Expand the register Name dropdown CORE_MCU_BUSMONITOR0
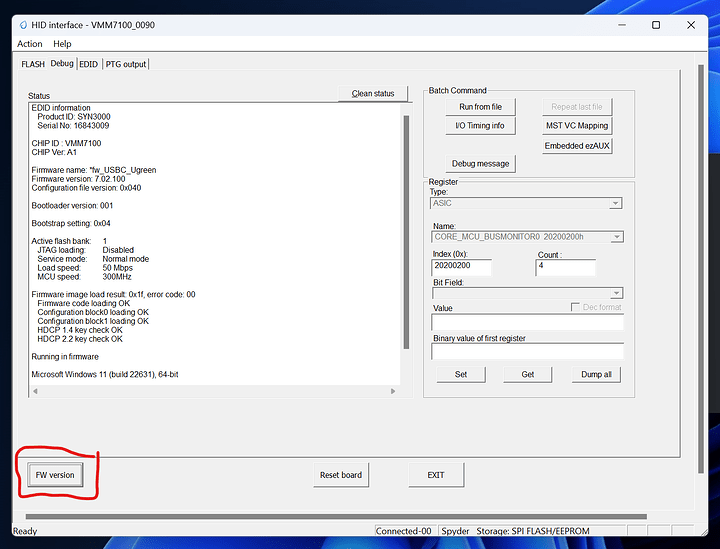The image size is (720, 549). click(617, 237)
